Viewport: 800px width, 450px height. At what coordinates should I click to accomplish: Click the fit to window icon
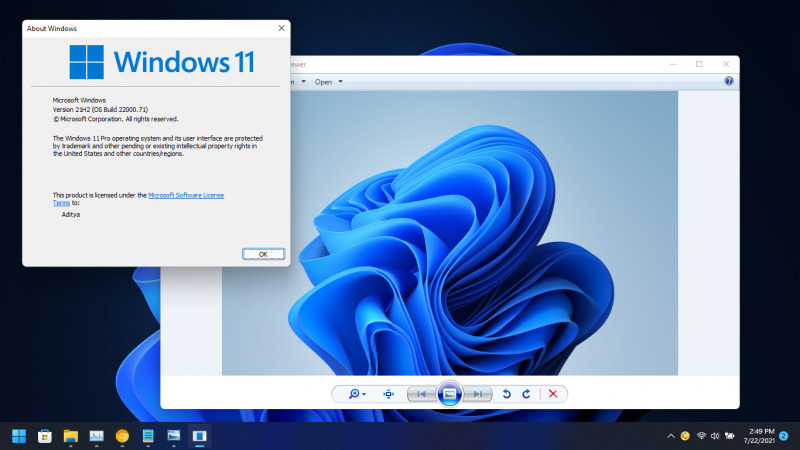pyautogui.click(x=388, y=394)
